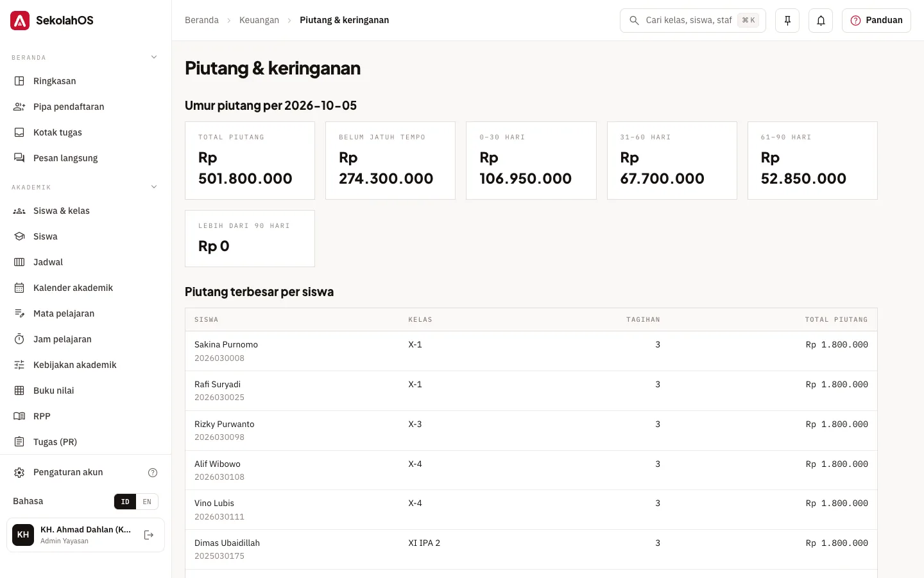Image resolution: width=924 pixels, height=578 pixels.
Task: Click the logout icon beside KH. Ahmad Dahlan
Action: click(x=149, y=535)
